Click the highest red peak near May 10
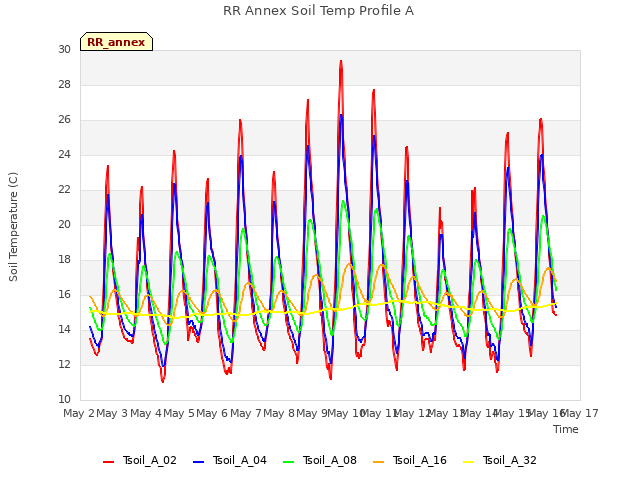The height and width of the screenshot is (480, 640). click(341, 61)
